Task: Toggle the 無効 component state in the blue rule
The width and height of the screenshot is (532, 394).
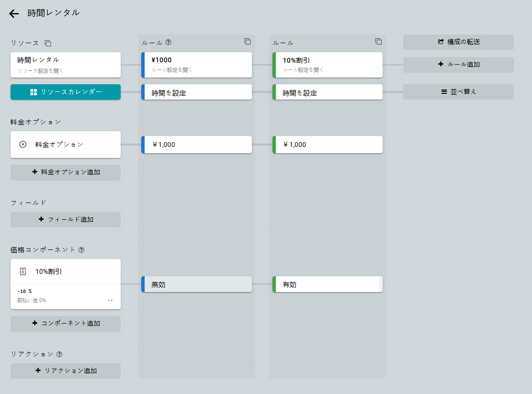Action: coord(197,284)
